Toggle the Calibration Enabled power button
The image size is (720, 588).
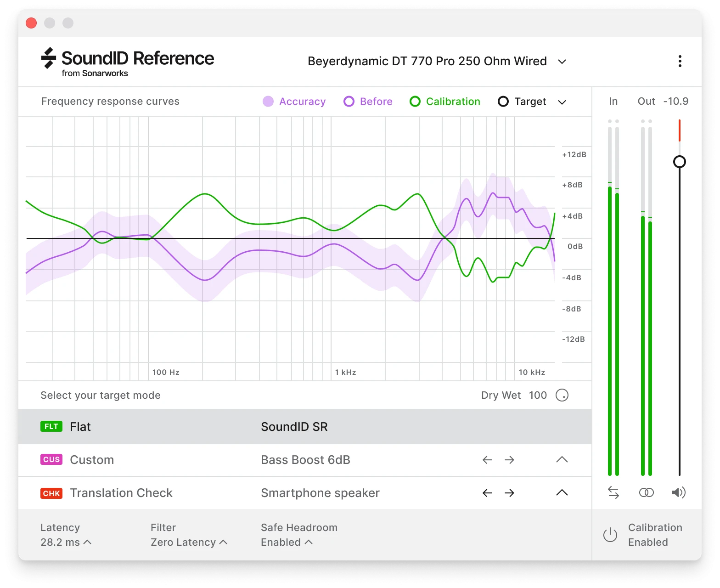point(610,535)
